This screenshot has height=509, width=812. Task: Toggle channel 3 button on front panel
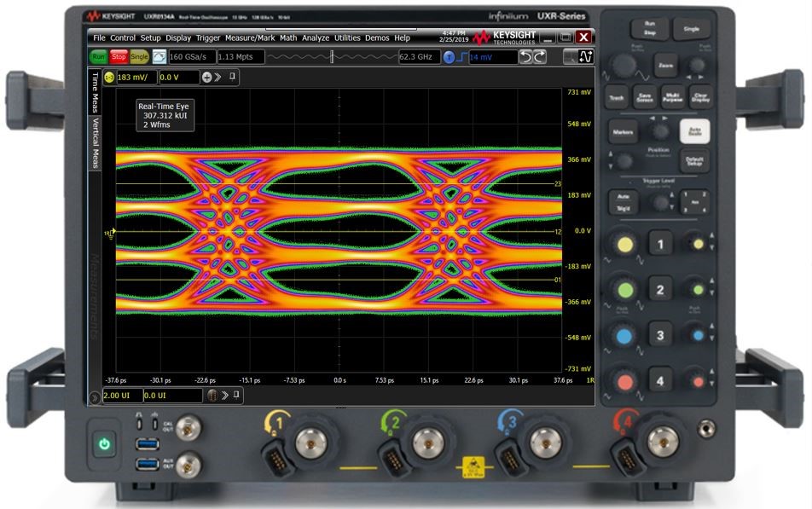click(658, 336)
